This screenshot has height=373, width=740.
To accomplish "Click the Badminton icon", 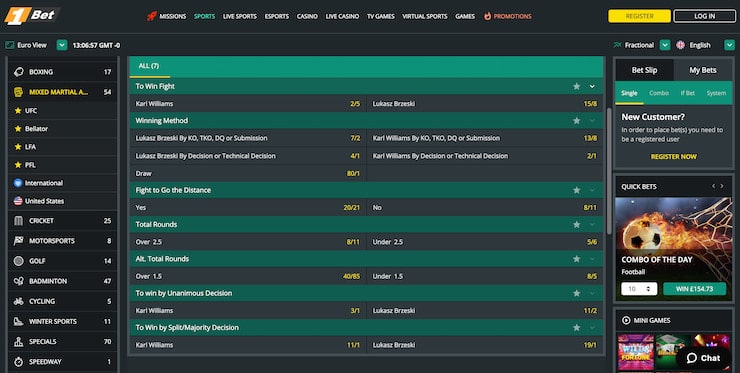I will [x=18, y=281].
